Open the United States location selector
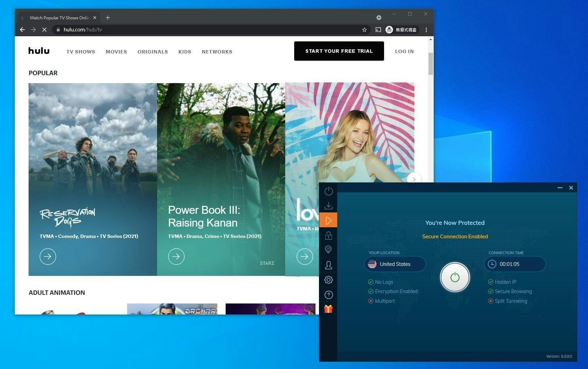588x369 pixels. pyautogui.click(x=395, y=264)
